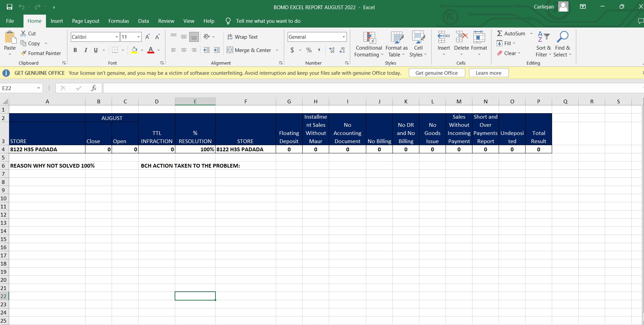Screen dimensions: 644x325
Task: Apply Percent Style number format
Action: tap(309, 50)
